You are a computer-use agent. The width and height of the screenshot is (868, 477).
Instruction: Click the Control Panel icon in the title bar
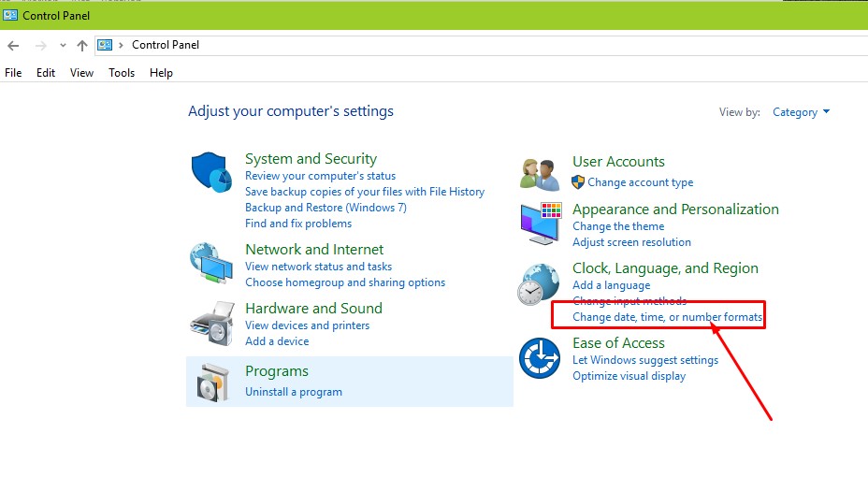click(x=10, y=15)
